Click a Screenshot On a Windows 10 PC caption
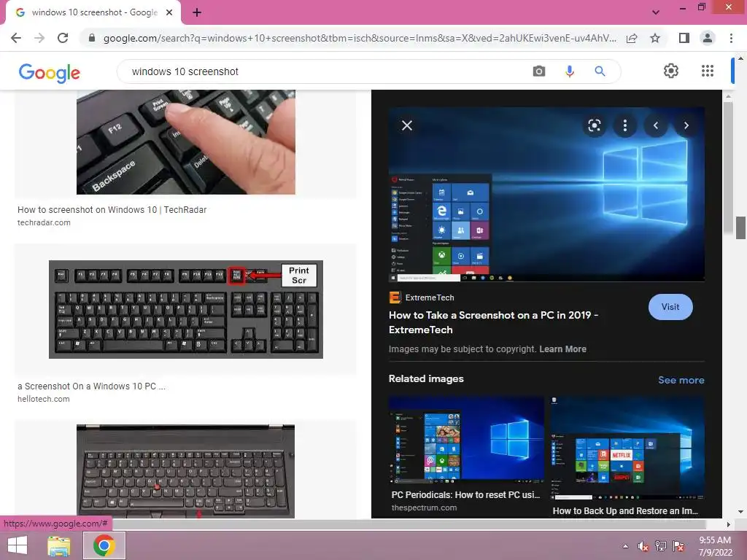Image resolution: width=747 pixels, height=560 pixels. (x=91, y=386)
